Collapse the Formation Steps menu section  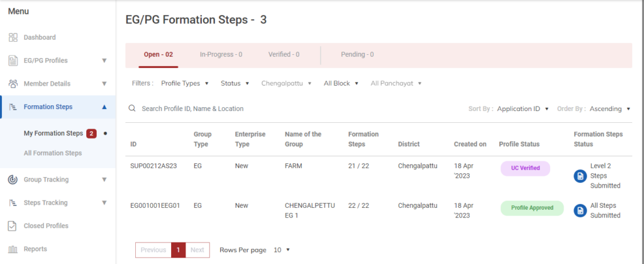pos(104,107)
